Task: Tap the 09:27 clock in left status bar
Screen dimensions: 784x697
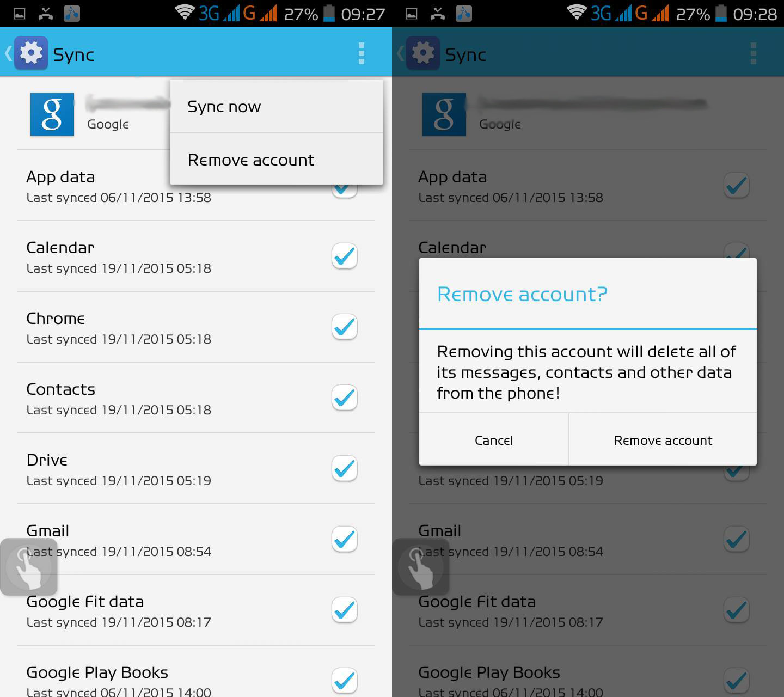Action: click(363, 14)
